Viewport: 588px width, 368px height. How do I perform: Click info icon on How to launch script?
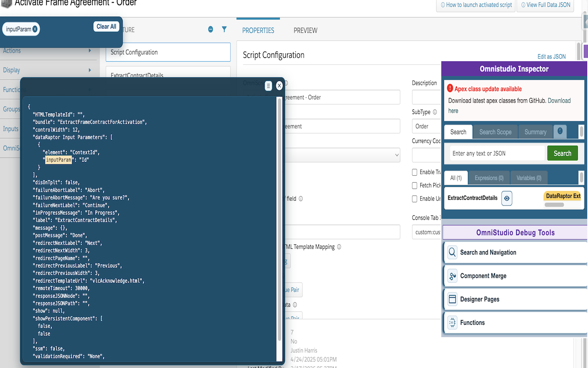(x=443, y=5)
